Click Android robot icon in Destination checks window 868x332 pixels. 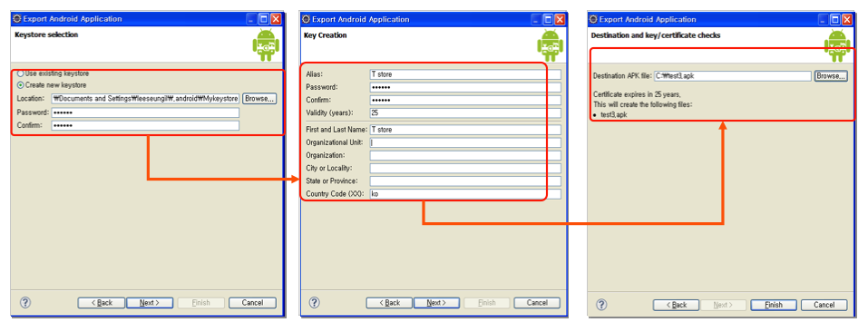coord(837,45)
